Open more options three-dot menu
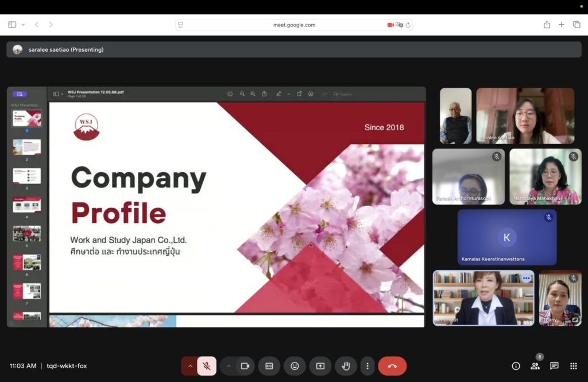 [367, 366]
